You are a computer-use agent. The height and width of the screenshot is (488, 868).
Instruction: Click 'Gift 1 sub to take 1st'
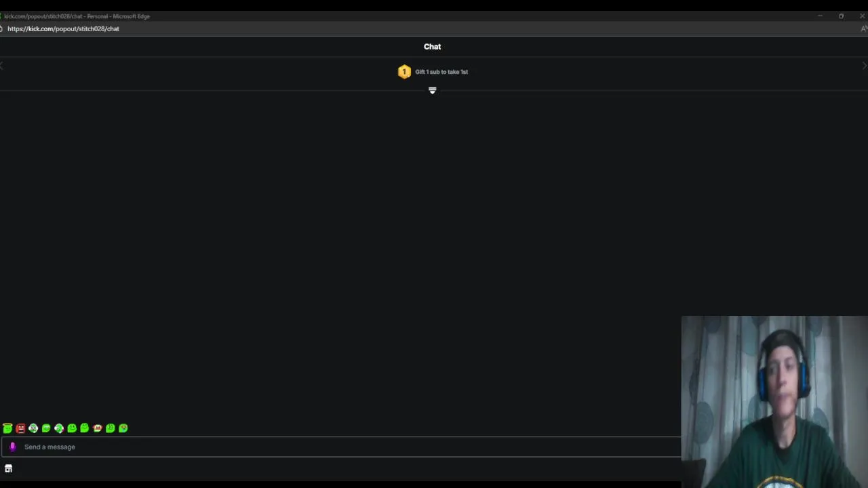(441, 72)
